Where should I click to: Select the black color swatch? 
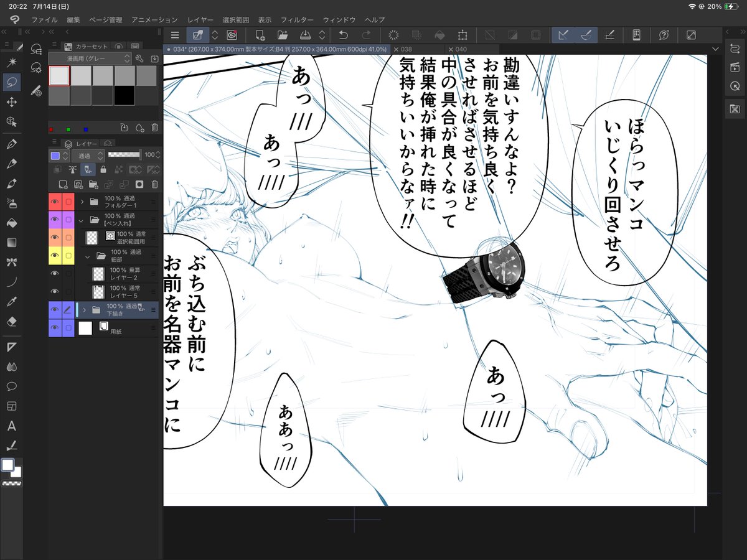(125, 96)
